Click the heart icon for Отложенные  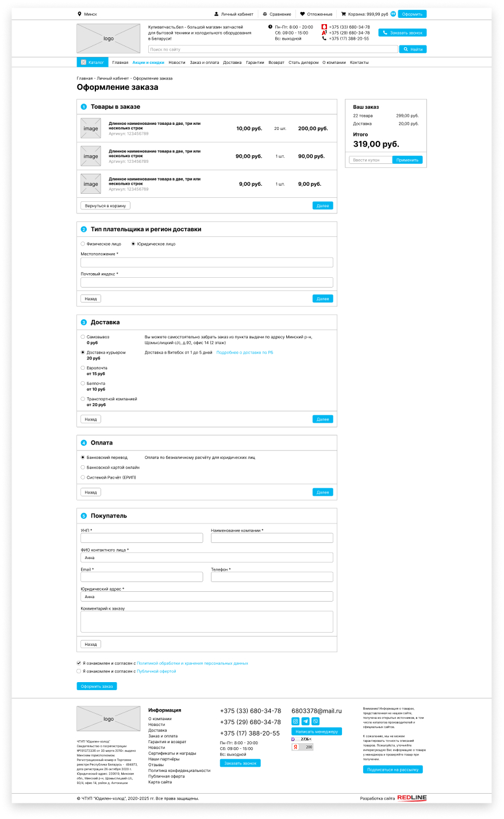pos(302,14)
